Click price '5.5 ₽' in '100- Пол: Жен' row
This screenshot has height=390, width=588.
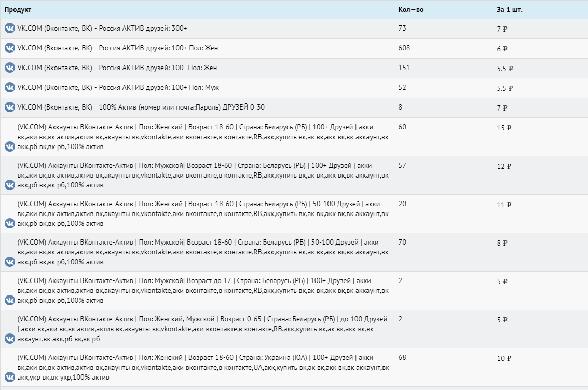tap(505, 69)
